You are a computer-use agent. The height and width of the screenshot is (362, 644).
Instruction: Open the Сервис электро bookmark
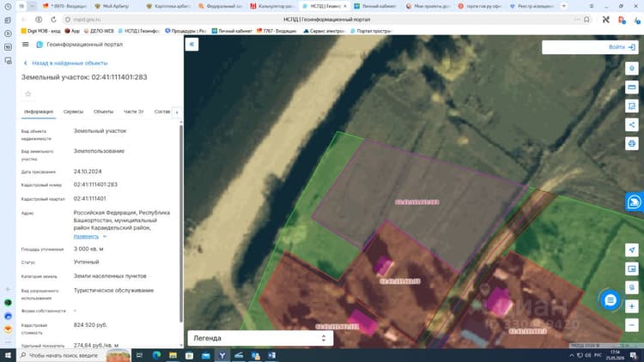325,31
